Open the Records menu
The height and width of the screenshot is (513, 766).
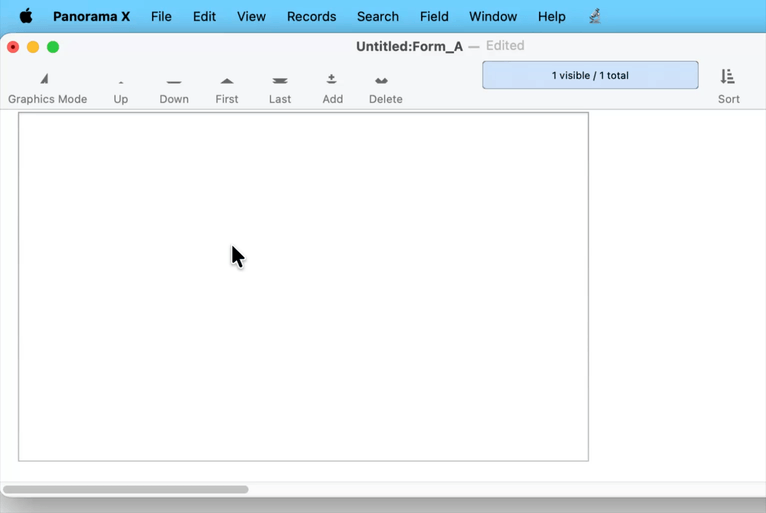click(x=311, y=16)
